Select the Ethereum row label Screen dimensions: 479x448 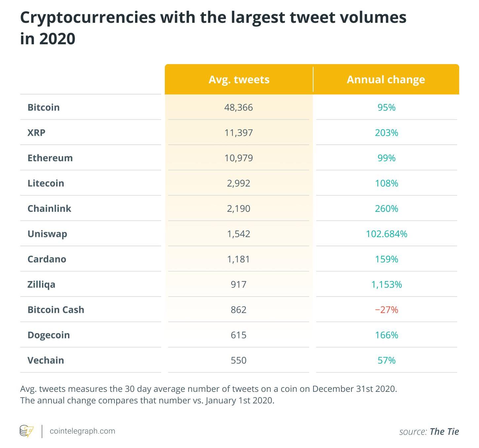tap(50, 158)
